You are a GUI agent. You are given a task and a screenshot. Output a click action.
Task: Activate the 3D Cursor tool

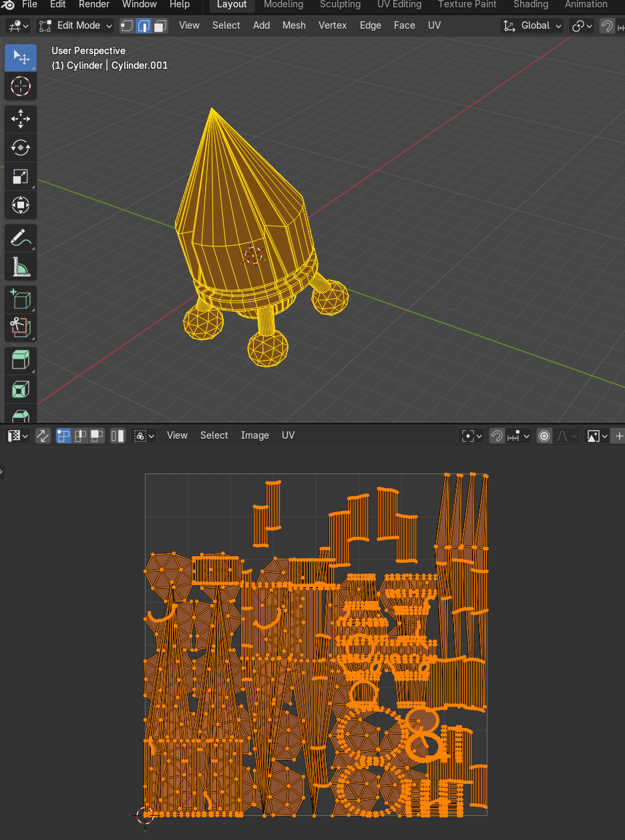(21, 86)
